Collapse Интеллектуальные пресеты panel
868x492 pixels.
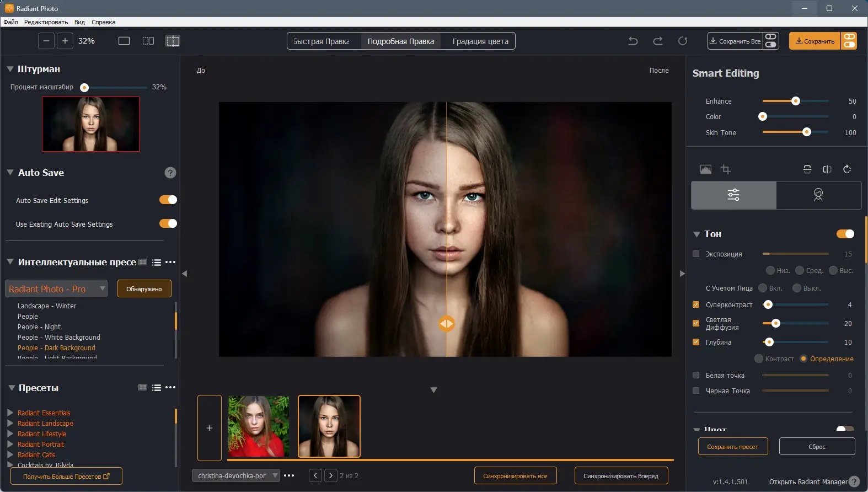pyautogui.click(x=10, y=261)
